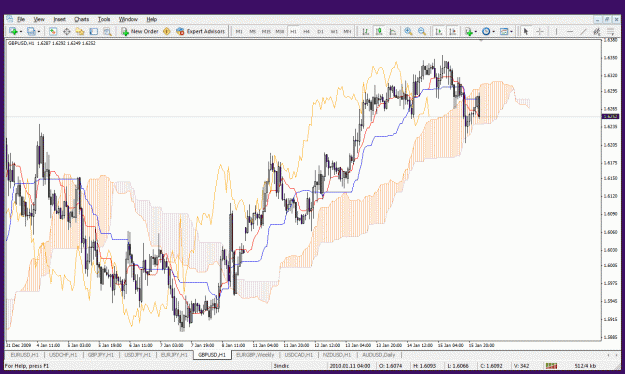Screen dimensions: 625x374
Task: Click the Templates icon
Action: pyautogui.click(x=504, y=31)
